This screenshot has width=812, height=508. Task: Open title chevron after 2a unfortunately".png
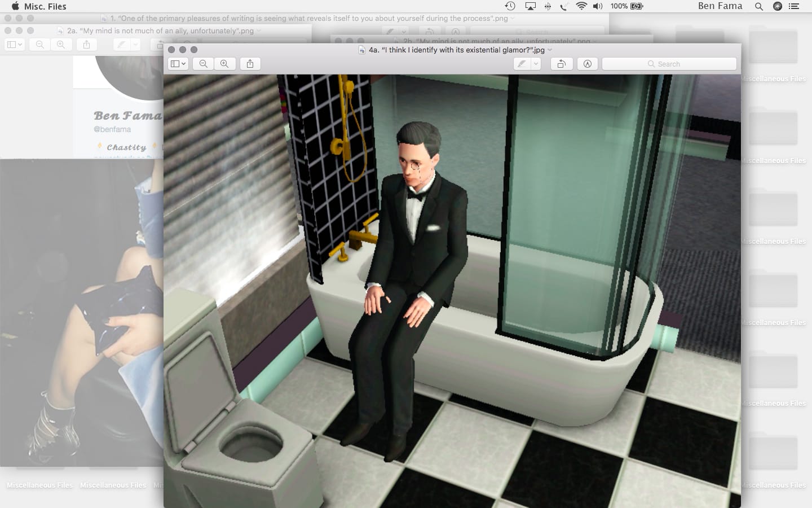coord(259,30)
